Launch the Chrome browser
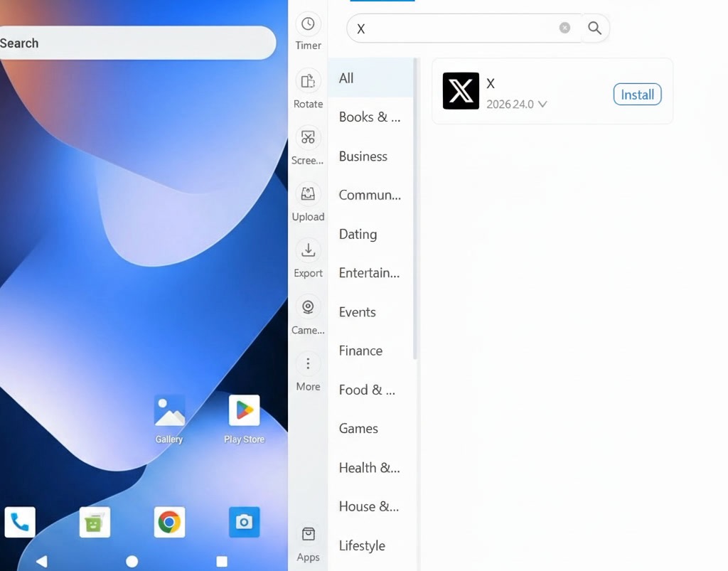The image size is (728, 571). 169,522
